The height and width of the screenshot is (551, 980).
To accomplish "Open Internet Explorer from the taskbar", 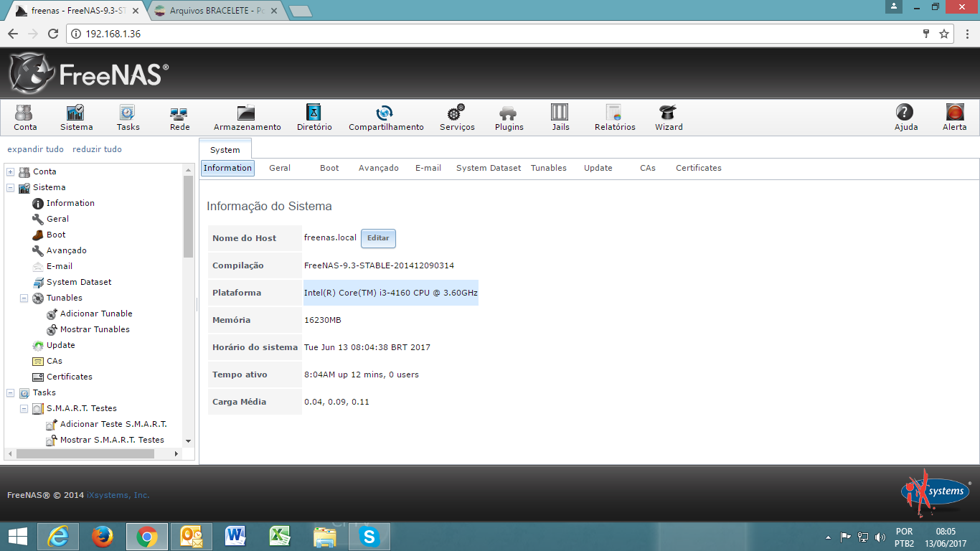I will click(x=58, y=536).
